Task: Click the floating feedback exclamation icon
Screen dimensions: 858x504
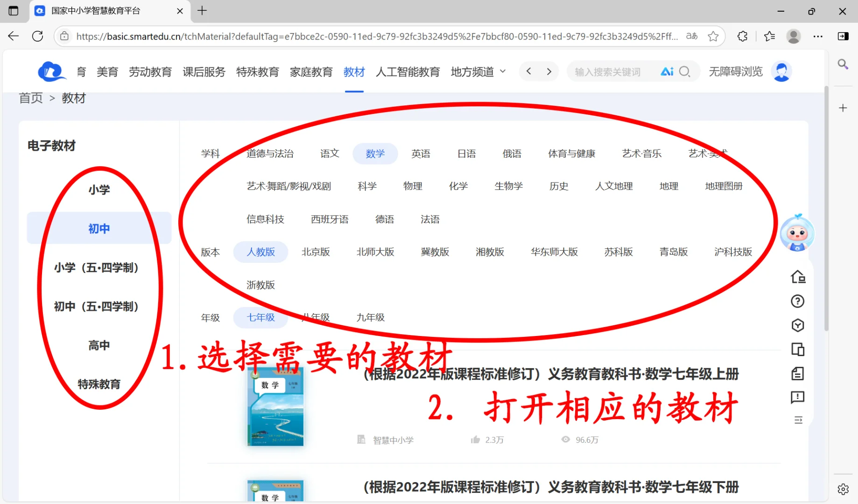Action: (798, 398)
